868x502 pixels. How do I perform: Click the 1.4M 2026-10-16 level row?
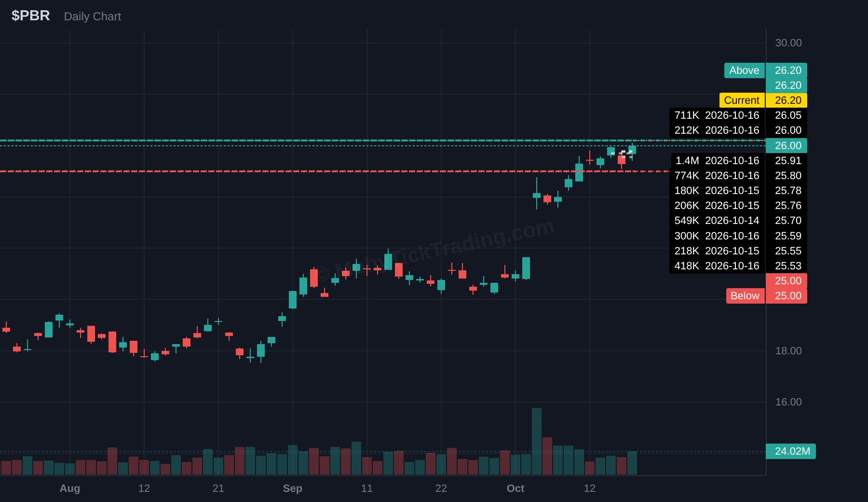pos(738,161)
